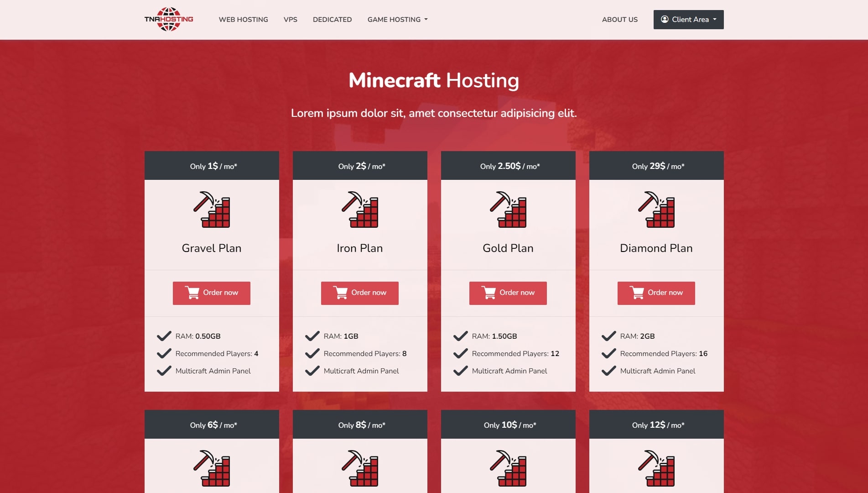
Task: Click checkmark beside Diamond Multicraft Admin Panel
Action: point(608,371)
